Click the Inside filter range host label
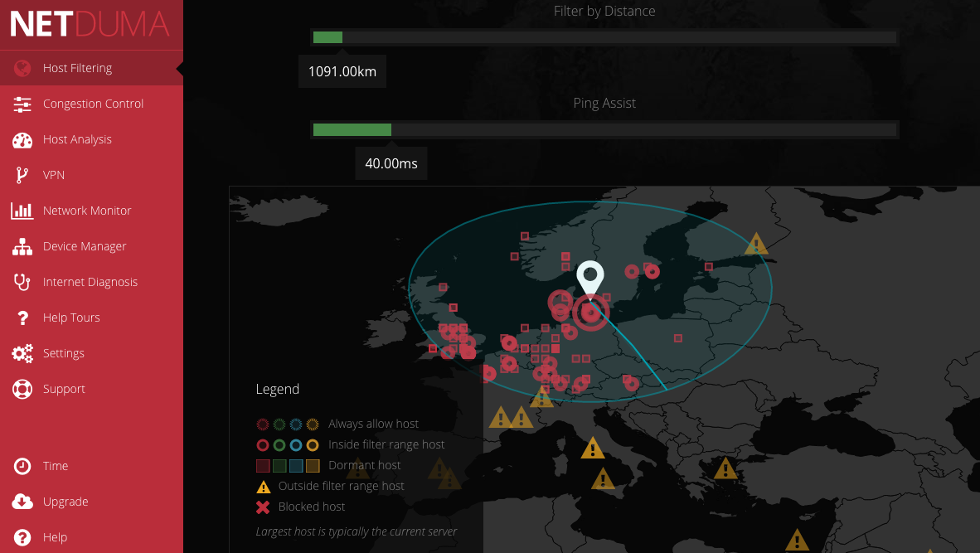This screenshot has height=553, width=980. [x=386, y=444]
